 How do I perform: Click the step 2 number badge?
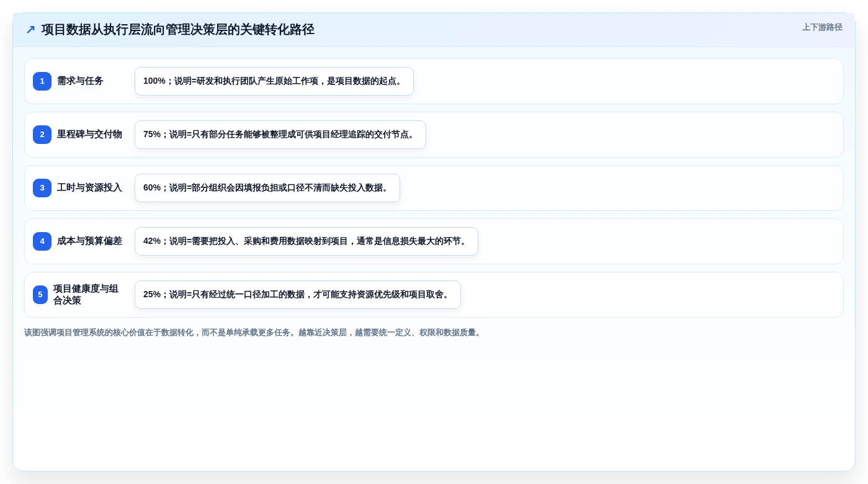[x=42, y=135]
